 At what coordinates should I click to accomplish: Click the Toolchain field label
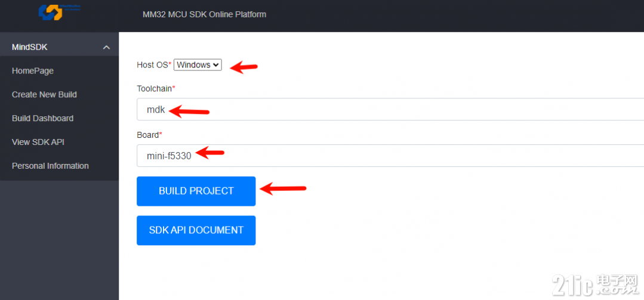tap(156, 88)
